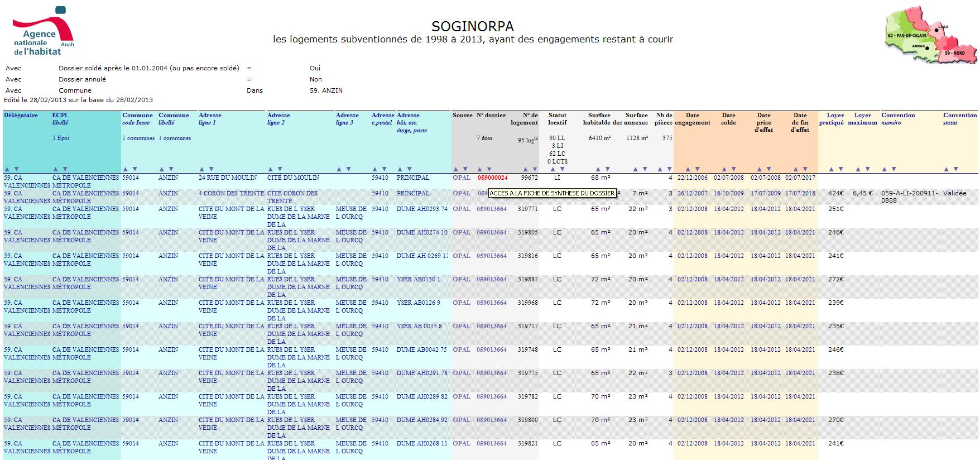Click the SOGINORPA report title
980x460 pixels.
tap(473, 26)
